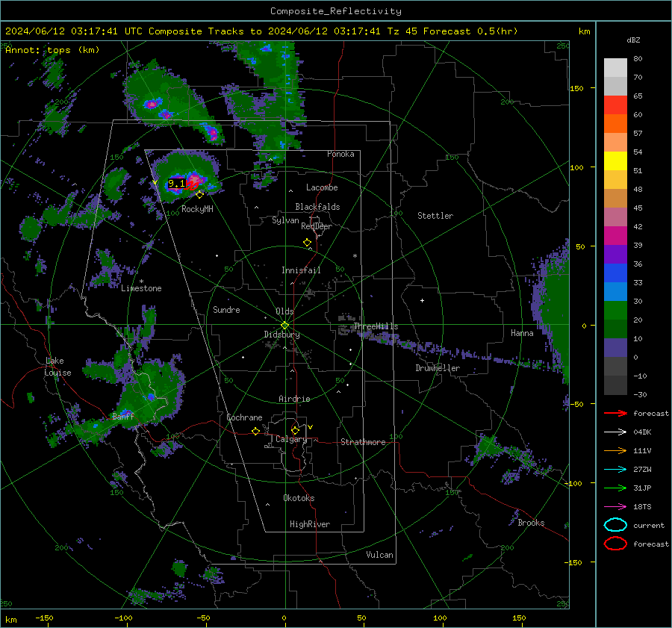The height and width of the screenshot is (628, 672).
Task: Click the Lacombe label
Action: 322,187
